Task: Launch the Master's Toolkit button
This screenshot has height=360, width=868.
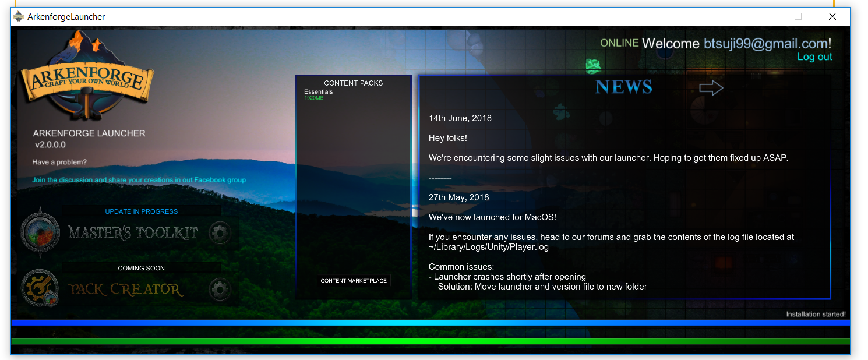Action: 133,233
